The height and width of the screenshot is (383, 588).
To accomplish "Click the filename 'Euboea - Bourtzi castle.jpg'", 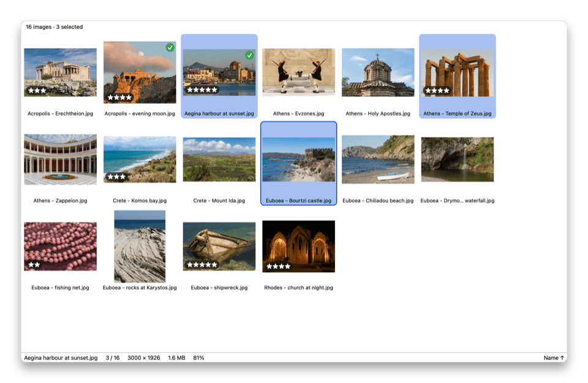I will [x=298, y=200].
